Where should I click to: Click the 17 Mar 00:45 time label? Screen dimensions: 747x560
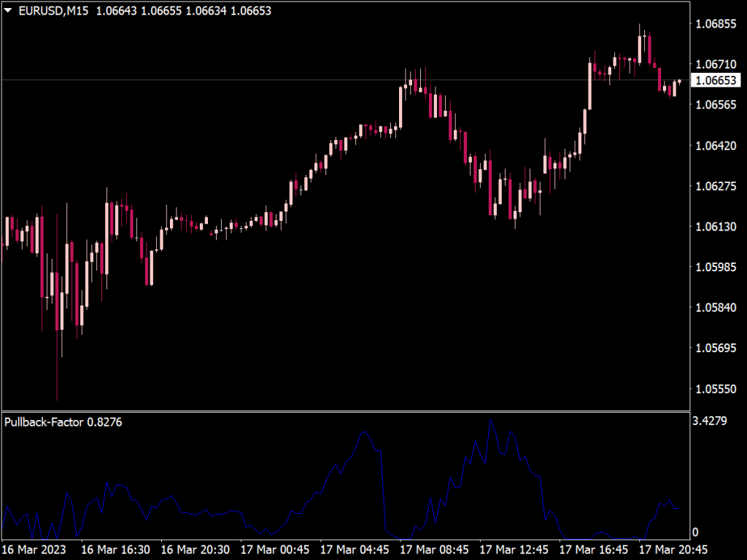[x=275, y=550]
